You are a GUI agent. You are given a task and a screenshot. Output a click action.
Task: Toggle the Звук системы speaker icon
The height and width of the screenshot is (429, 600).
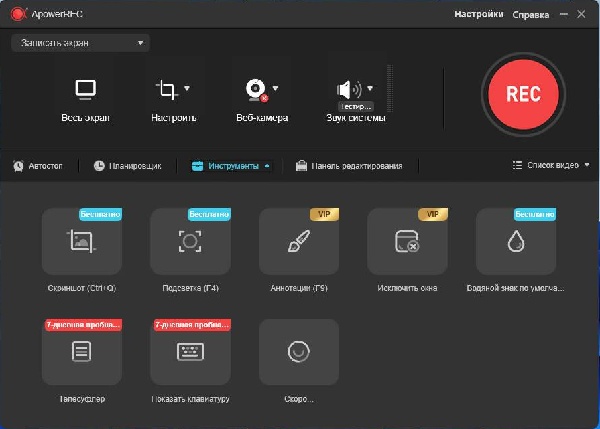pos(349,90)
